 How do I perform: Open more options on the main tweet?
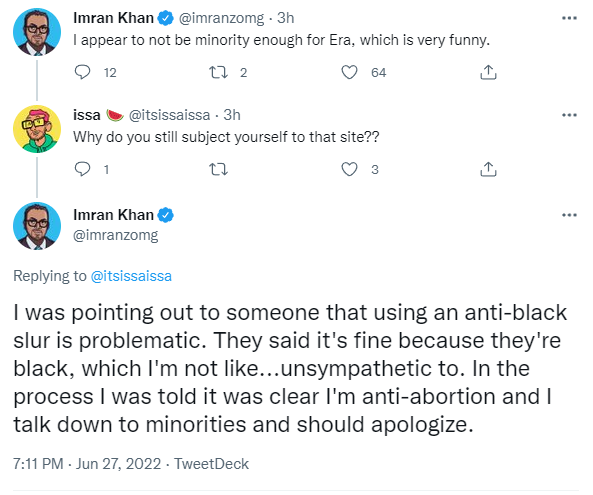(x=569, y=215)
